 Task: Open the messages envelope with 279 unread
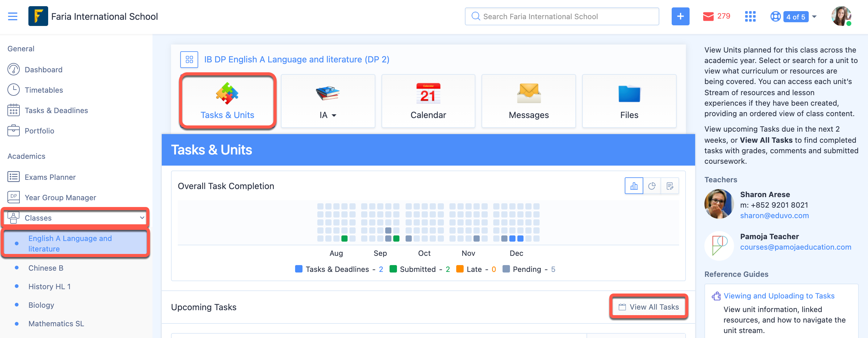click(716, 16)
